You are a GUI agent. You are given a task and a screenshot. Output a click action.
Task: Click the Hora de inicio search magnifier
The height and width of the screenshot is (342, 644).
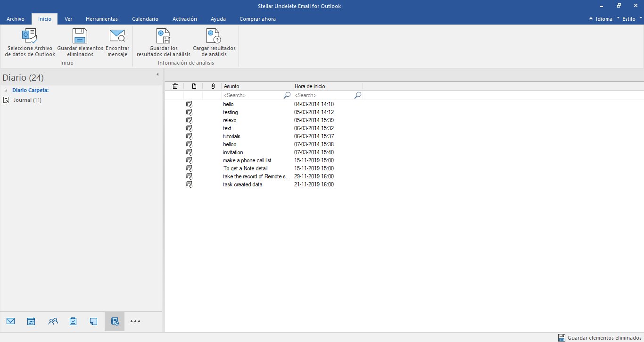pyautogui.click(x=357, y=95)
